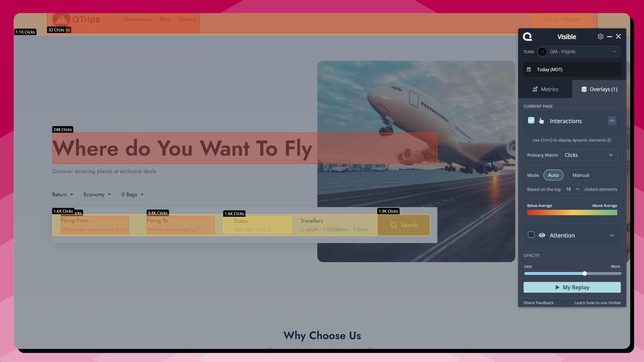Switch to the Metrics tab
Screen dimensions: 644x362
pyautogui.click(x=546, y=89)
